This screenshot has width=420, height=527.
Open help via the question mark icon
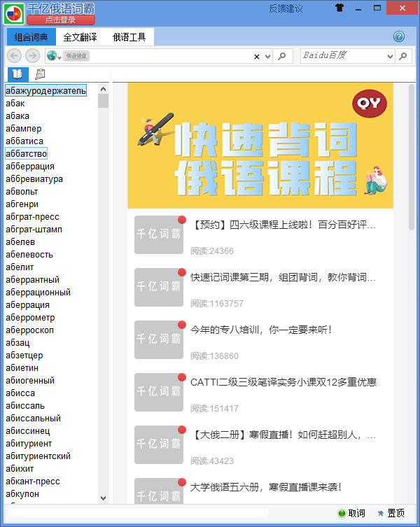tap(399, 36)
